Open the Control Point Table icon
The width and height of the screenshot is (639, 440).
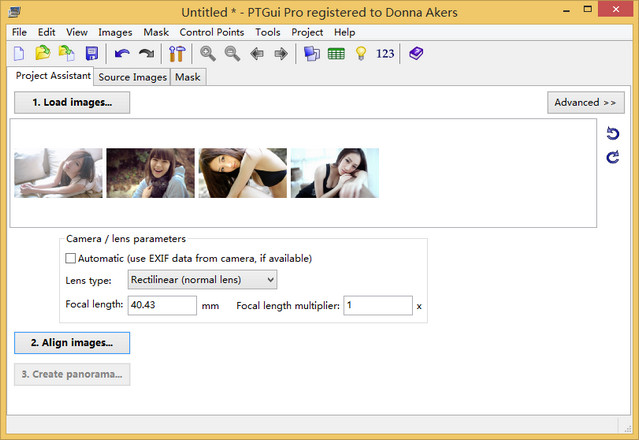point(336,53)
